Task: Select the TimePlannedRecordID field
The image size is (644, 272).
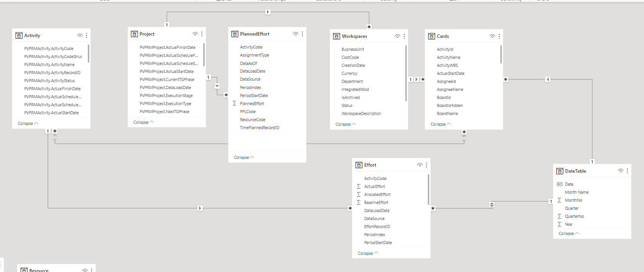Action: pyautogui.click(x=260, y=128)
